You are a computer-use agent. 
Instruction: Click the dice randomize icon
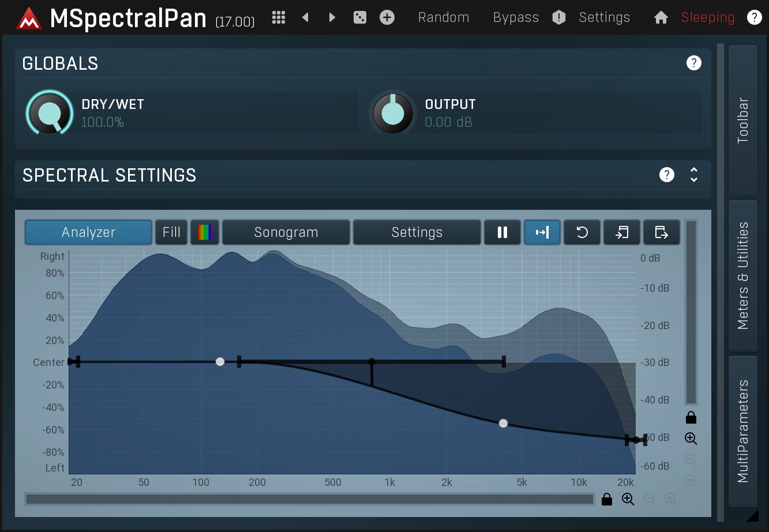[x=360, y=18]
